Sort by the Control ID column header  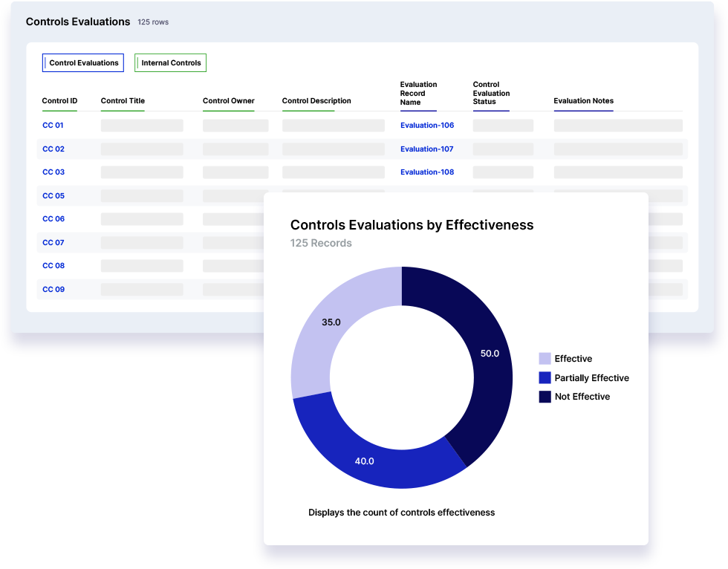tap(59, 101)
